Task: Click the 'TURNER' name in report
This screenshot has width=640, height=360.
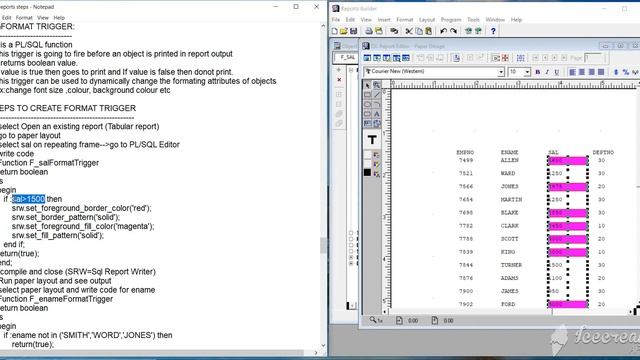Action: pyautogui.click(x=511, y=265)
